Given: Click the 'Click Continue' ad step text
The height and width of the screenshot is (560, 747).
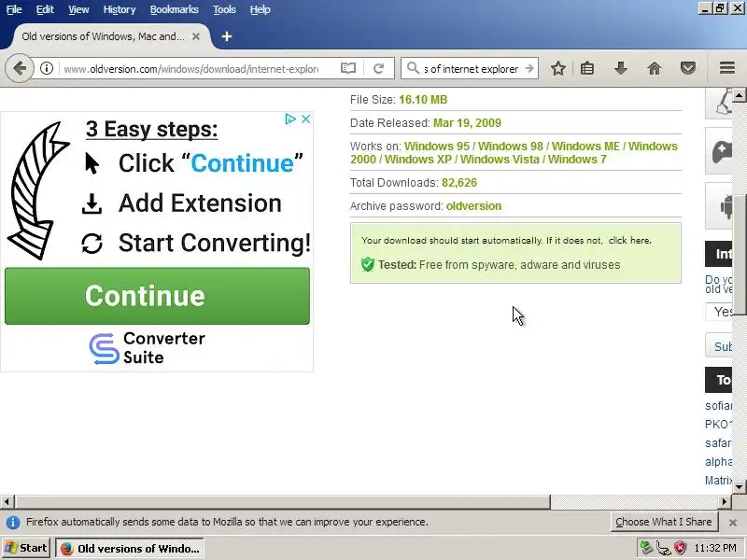Looking at the screenshot, I should coord(211,163).
